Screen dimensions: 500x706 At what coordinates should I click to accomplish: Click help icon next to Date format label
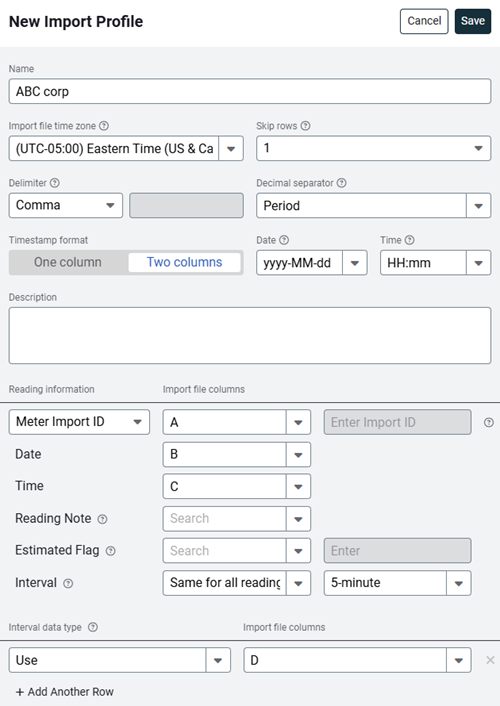tap(284, 240)
